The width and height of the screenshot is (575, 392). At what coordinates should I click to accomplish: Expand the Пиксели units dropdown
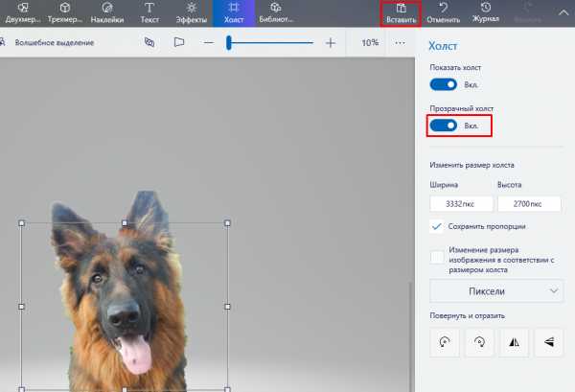(496, 290)
